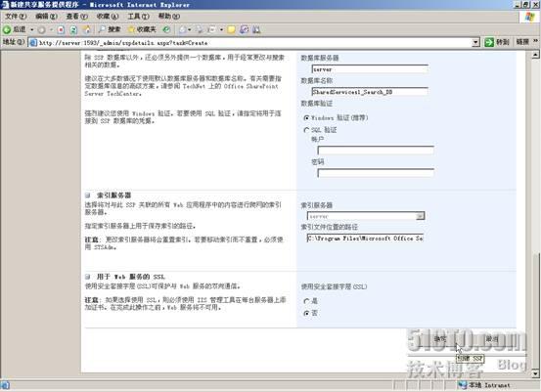Image resolution: width=541 pixels, height=392 pixels.
Task: Click the Research icon at toolbar end
Action: pyautogui.click(x=256, y=30)
